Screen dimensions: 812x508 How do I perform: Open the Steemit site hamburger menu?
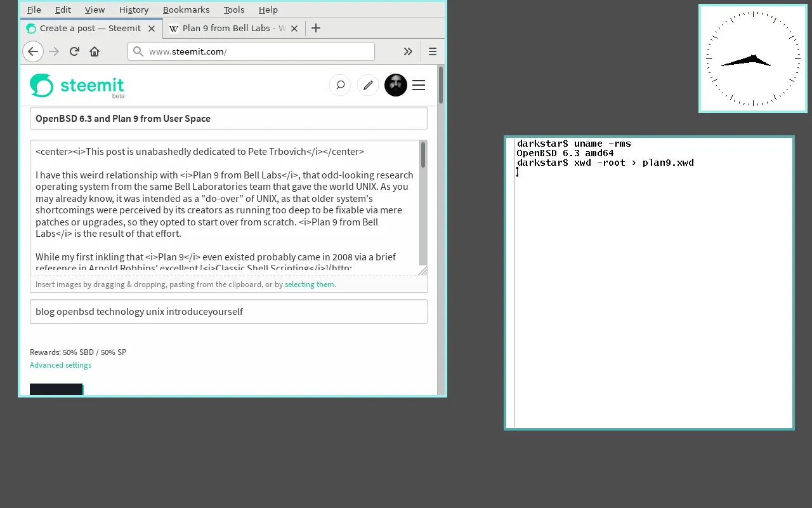point(419,85)
